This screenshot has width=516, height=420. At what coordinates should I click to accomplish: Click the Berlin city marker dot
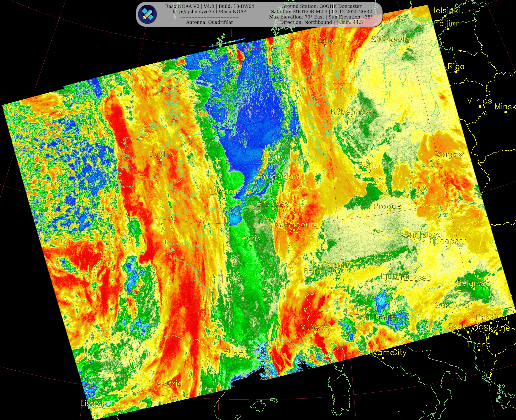(x=369, y=171)
